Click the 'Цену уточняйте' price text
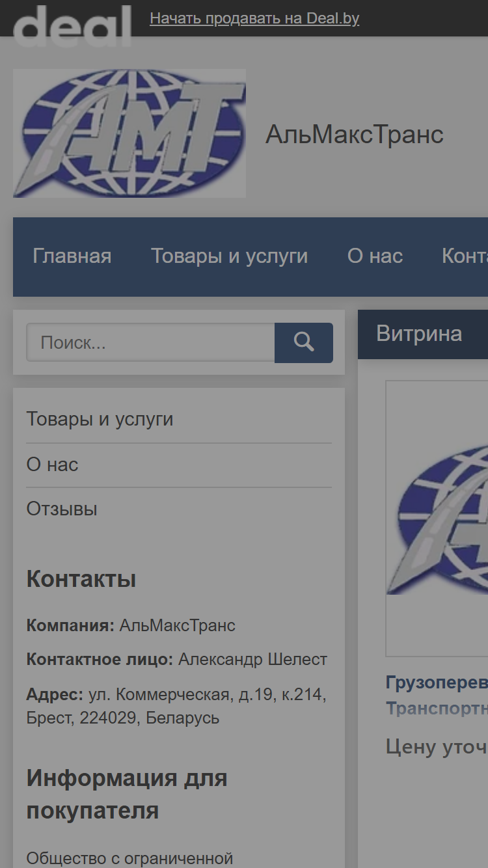 pos(437,746)
